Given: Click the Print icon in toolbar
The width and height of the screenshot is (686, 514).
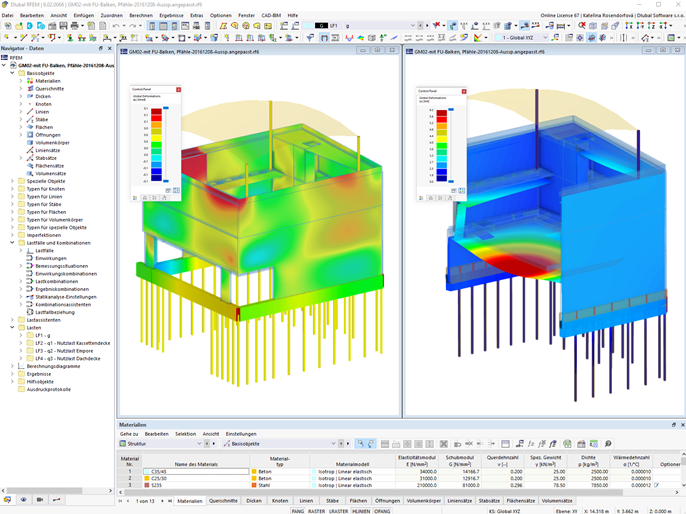Looking at the screenshot, I should [x=74, y=26].
